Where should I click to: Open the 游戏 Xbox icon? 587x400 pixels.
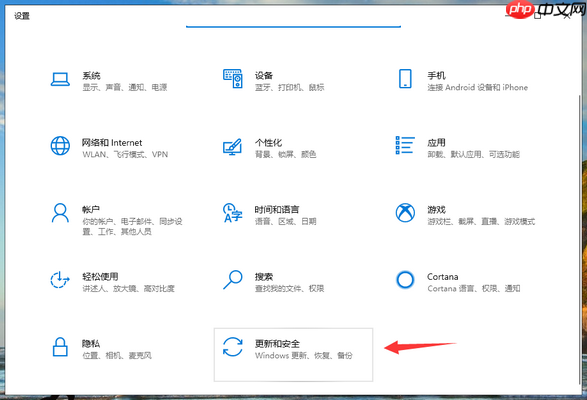(x=405, y=213)
